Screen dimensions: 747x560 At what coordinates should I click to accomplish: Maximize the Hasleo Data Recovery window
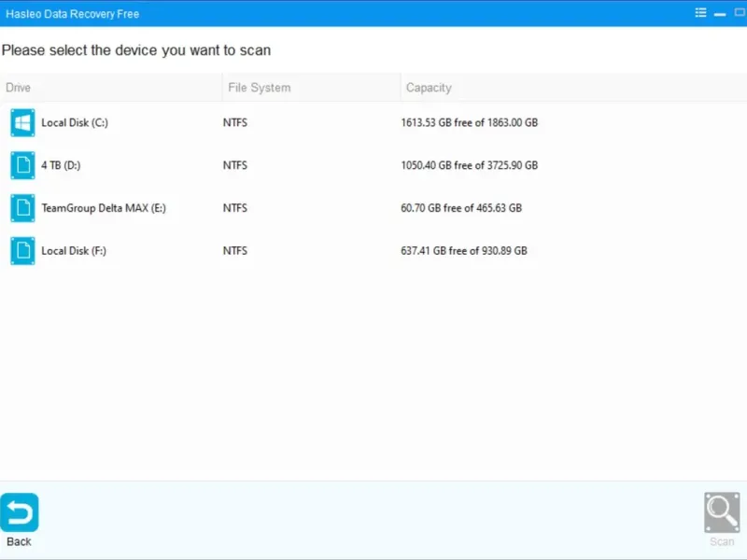740,12
